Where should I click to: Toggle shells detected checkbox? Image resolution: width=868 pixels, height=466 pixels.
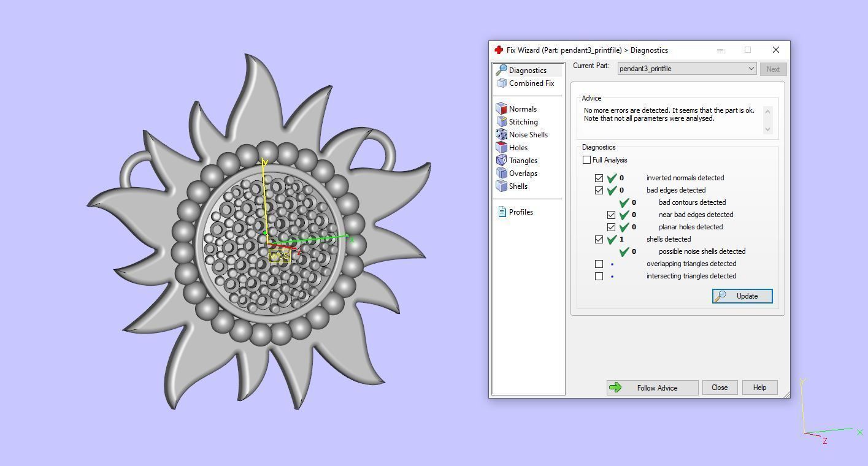tap(599, 239)
